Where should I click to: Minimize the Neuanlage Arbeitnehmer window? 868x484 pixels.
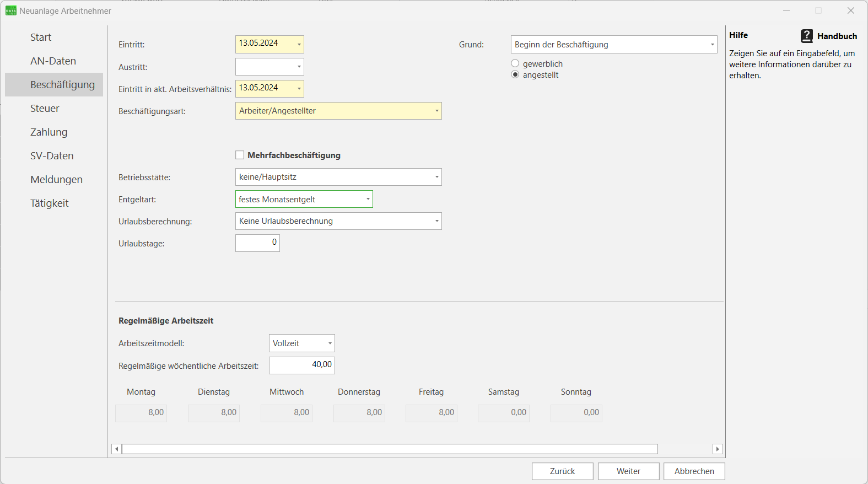tap(786, 10)
